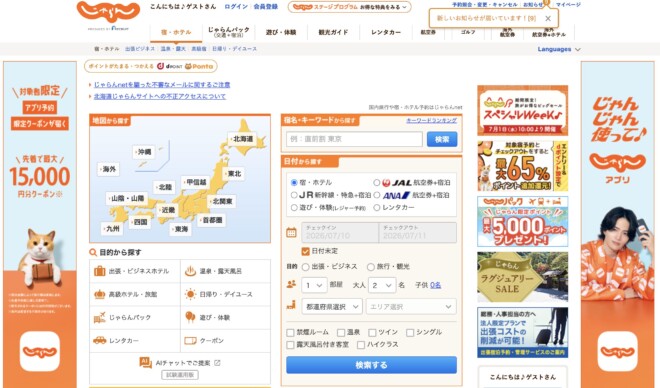
Task: Select ANA 航空券+宿泊 radio option
Action: (377, 195)
